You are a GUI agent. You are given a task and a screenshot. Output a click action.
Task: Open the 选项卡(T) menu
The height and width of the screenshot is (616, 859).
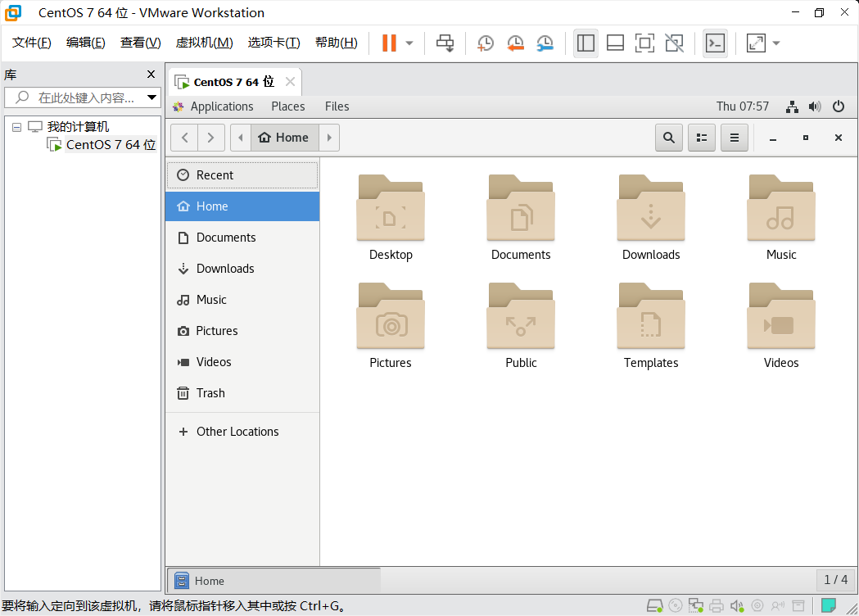click(x=274, y=43)
